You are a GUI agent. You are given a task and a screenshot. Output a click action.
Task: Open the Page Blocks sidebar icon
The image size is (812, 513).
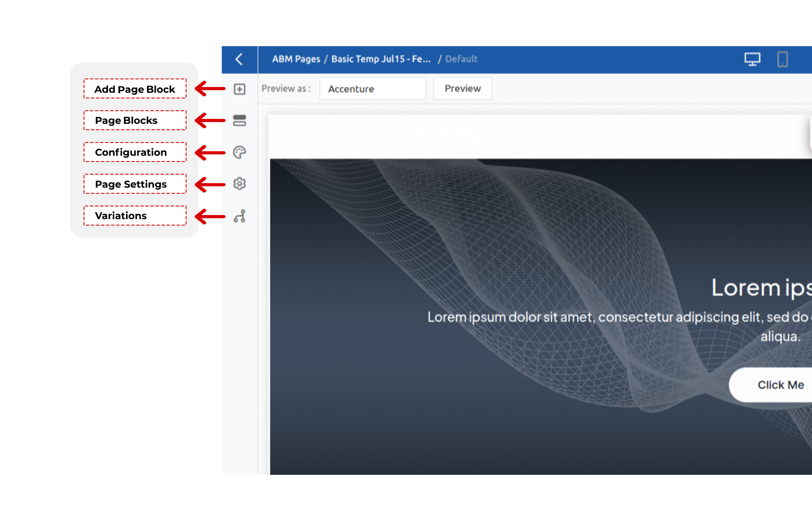239,120
